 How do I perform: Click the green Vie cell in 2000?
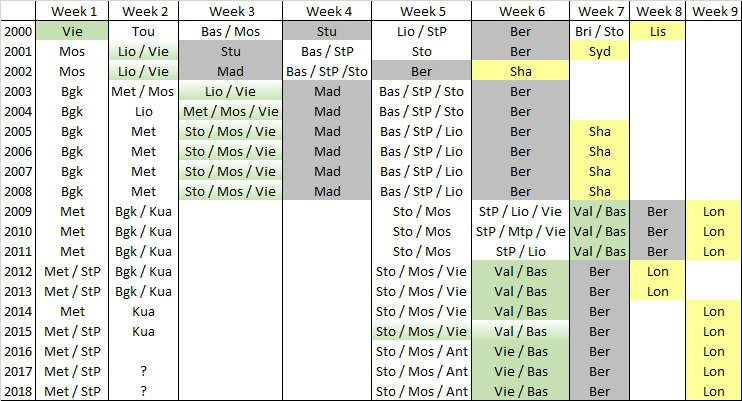[x=72, y=31]
